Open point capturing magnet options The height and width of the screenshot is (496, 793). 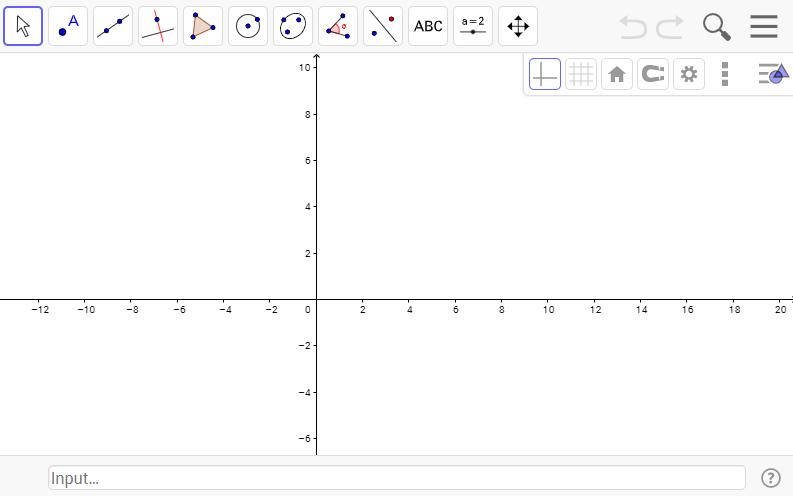tap(652, 74)
